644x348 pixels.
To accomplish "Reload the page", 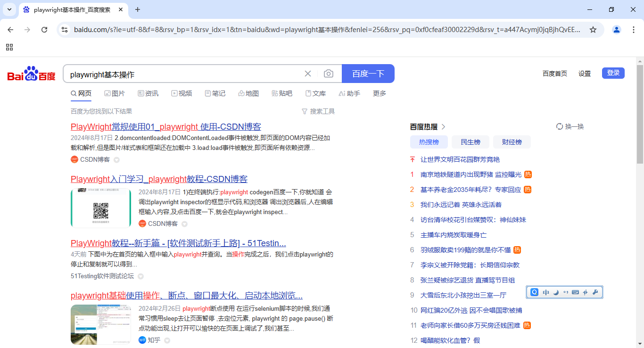I will (44, 30).
